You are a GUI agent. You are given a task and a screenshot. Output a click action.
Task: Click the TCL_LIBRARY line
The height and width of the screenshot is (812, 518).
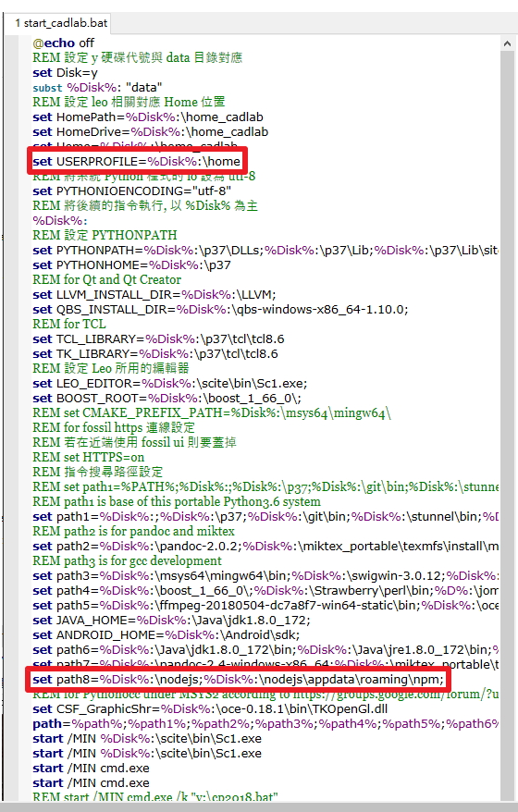point(158,338)
